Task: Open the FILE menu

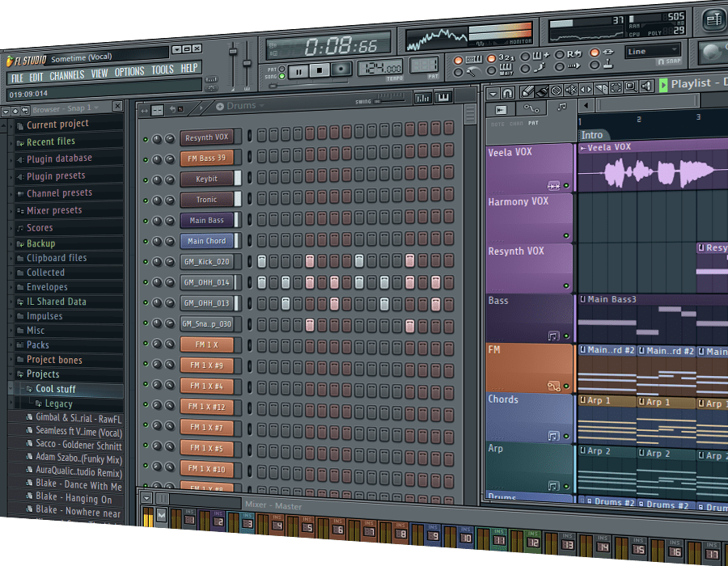Action: [17, 78]
